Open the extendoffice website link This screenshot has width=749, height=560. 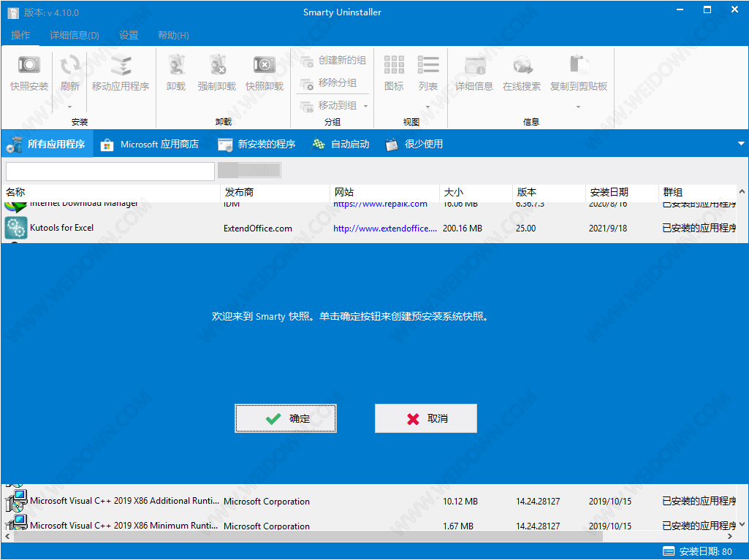(385, 229)
